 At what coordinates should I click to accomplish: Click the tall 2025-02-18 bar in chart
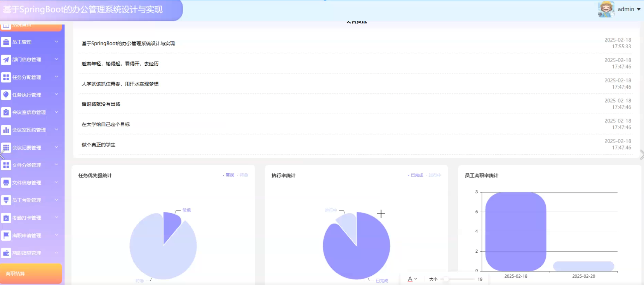[x=515, y=231]
